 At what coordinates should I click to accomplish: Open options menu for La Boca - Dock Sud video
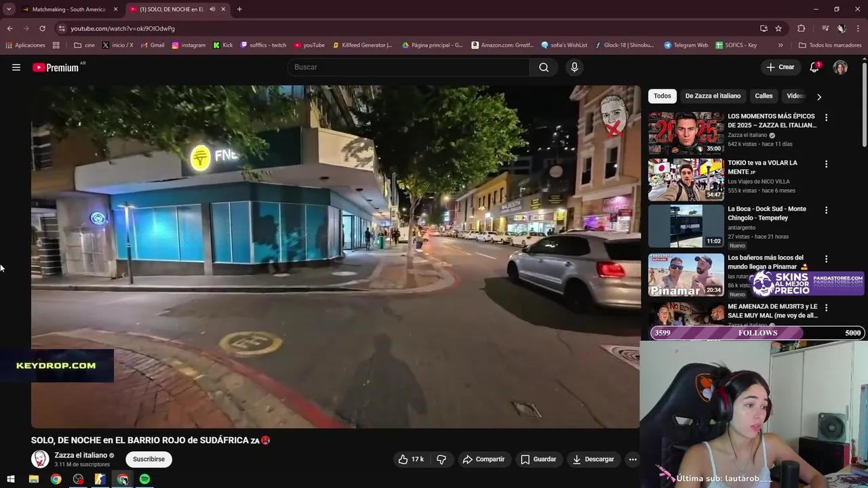[x=826, y=210]
